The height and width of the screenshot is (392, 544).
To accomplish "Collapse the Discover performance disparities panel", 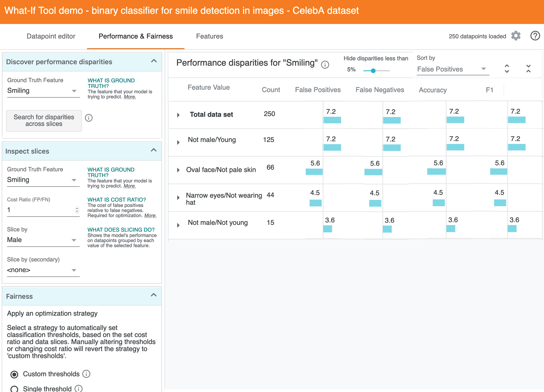I will tap(154, 61).
